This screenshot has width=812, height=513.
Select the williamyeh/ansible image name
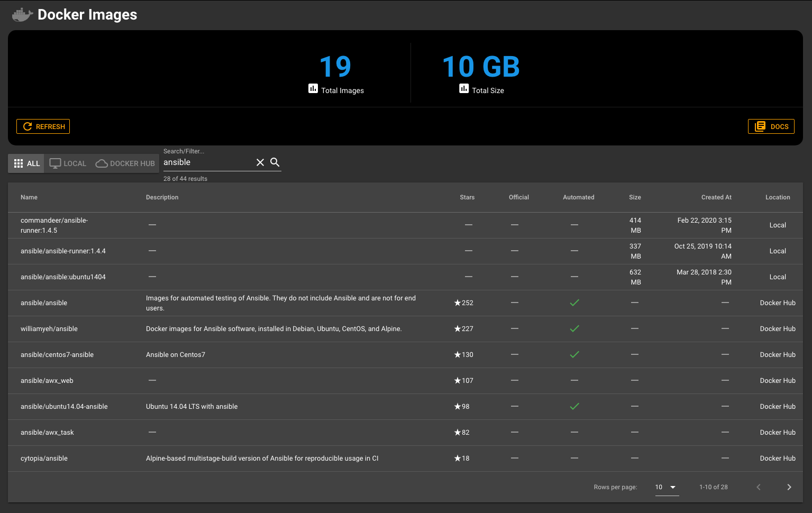(49, 329)
